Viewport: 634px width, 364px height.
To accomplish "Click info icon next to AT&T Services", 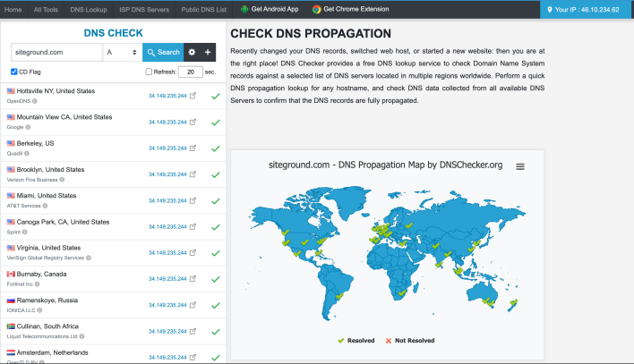I will coord(46,206).
